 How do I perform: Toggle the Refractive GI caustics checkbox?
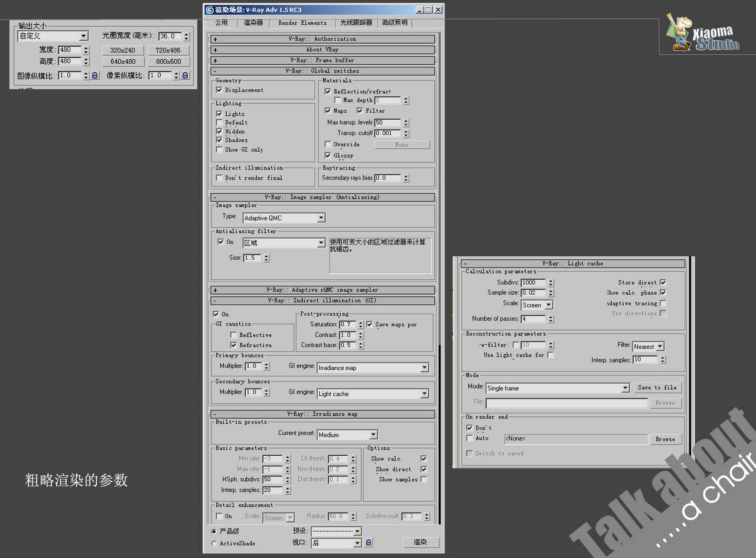pyautogui.click(x=233, y=345)
